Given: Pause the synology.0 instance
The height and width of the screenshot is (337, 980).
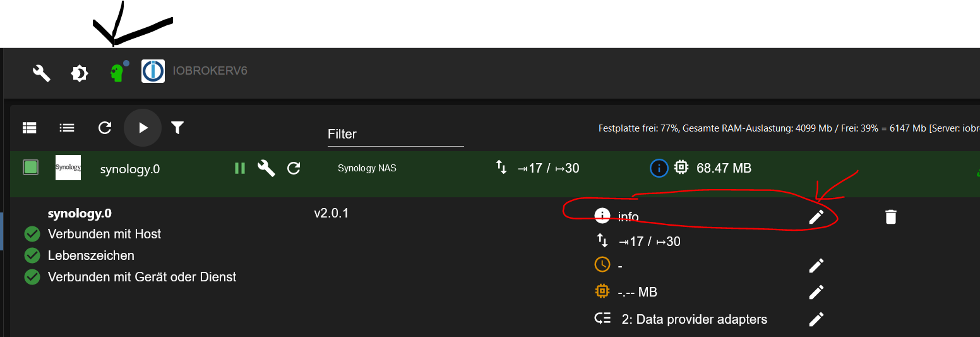Looking at the screenshot, I should pyautogui.click(x=240, y=168).
